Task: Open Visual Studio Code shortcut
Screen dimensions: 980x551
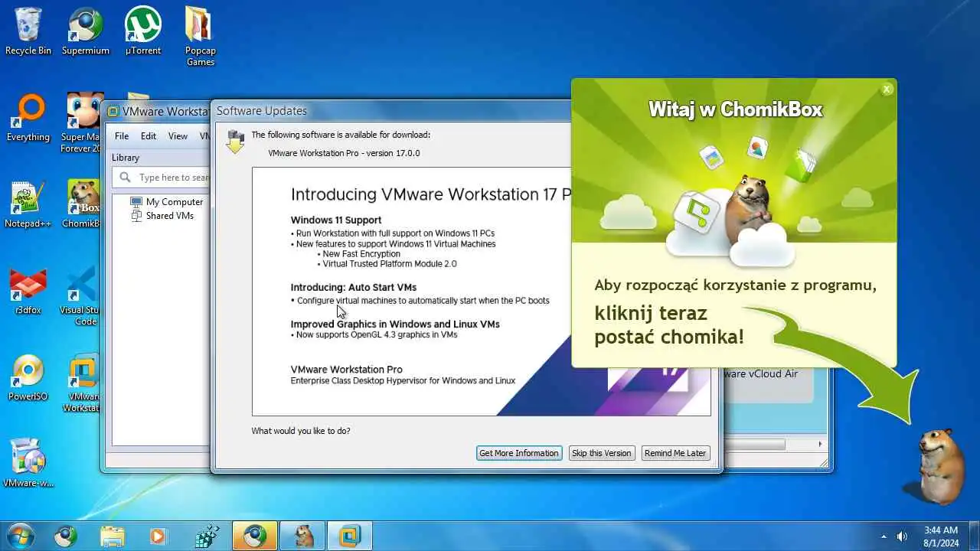Action: coord(82,297)
